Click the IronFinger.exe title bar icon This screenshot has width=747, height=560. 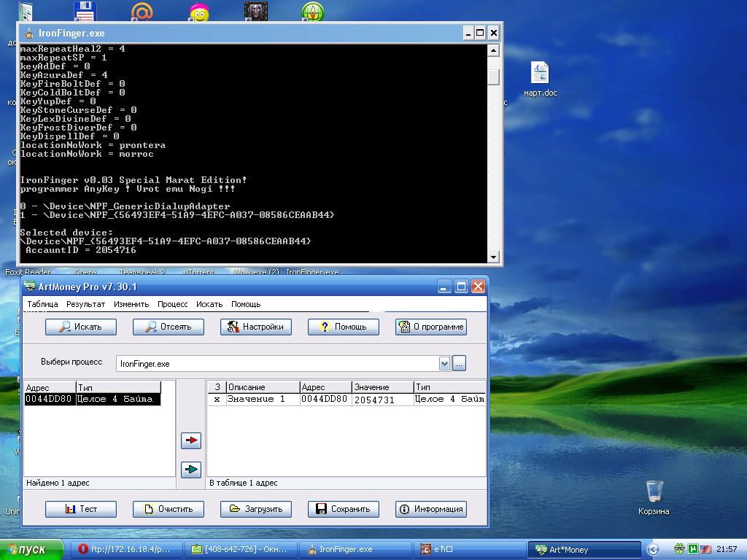point(29,34)
